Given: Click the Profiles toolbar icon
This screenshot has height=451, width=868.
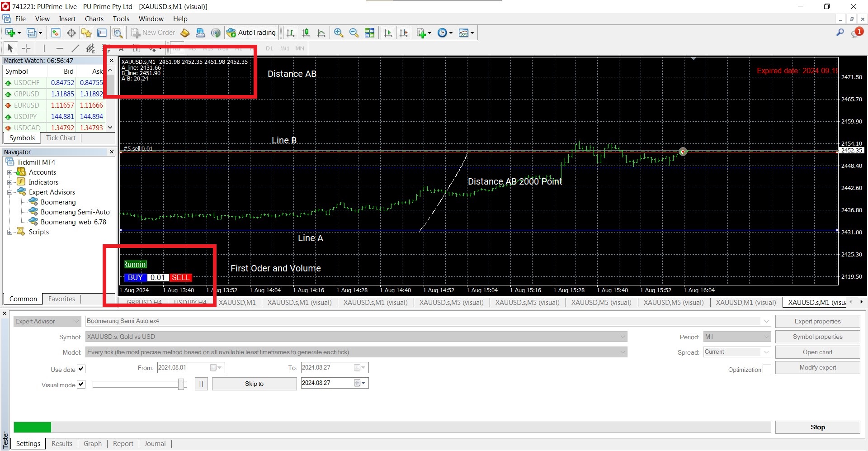Looking at the screenshot, I should coord(32,33).
